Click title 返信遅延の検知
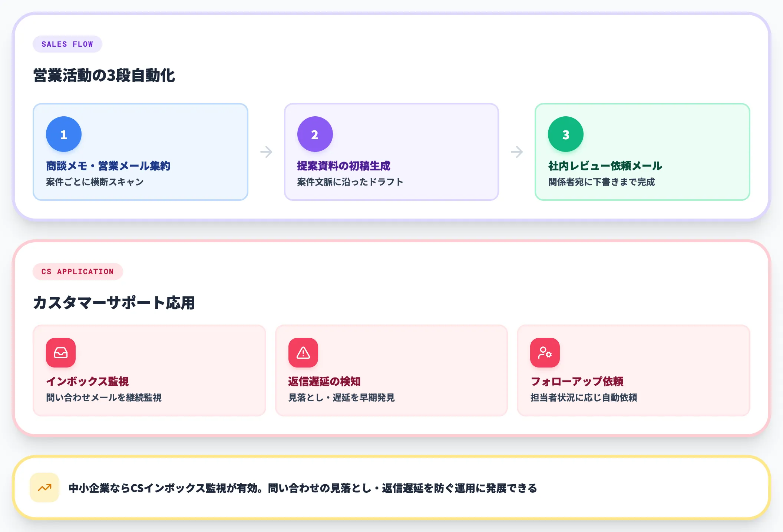The width and height of the screenshot is (783, 532). [x=324, y=382]
